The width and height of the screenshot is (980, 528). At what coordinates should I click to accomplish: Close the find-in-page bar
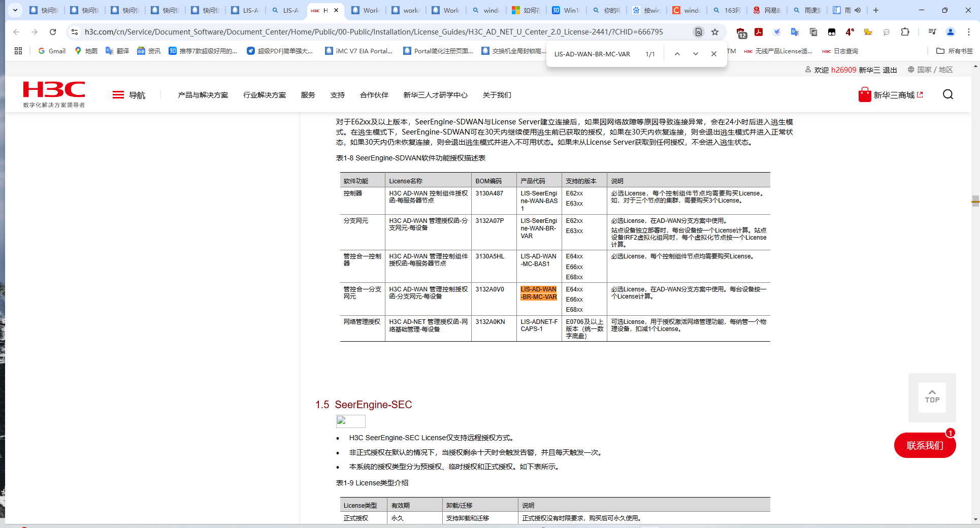click(x=713, y=54)
